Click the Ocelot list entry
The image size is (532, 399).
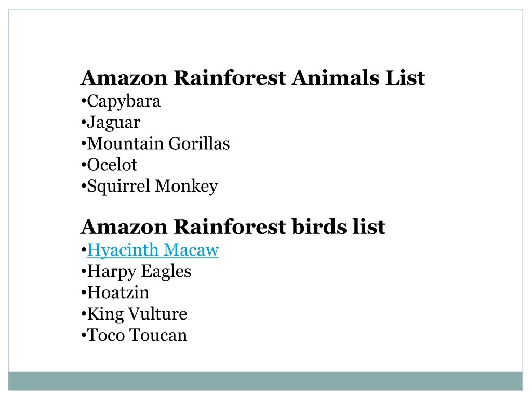(109, 165)
